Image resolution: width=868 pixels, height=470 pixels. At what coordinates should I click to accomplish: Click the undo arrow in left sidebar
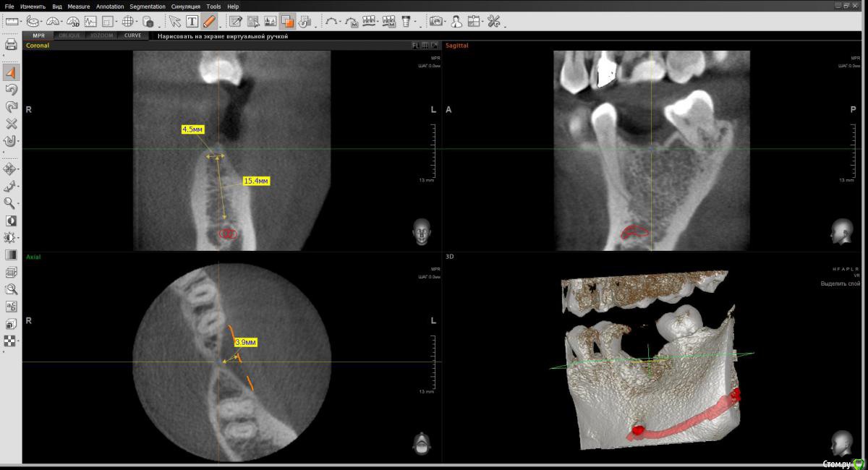[11, 90]
